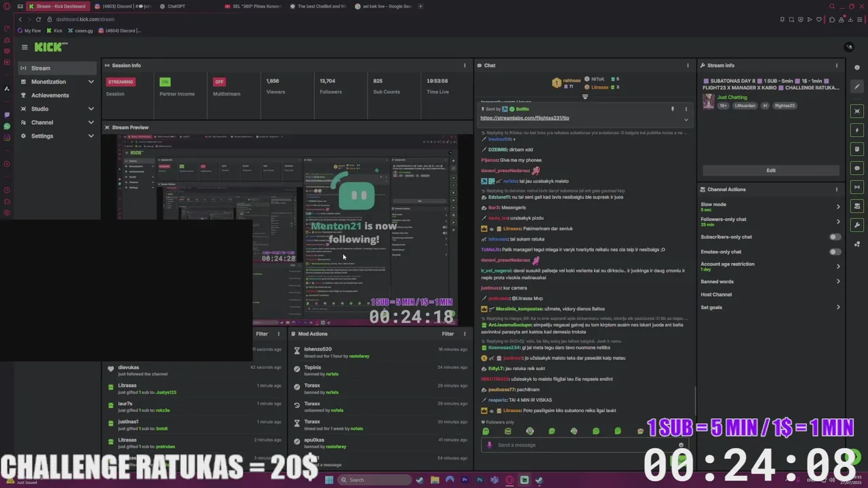This screenshot has width=868, height=488.
Task: Click the info icon in right toolbar
Action: [x=857, y=68]
